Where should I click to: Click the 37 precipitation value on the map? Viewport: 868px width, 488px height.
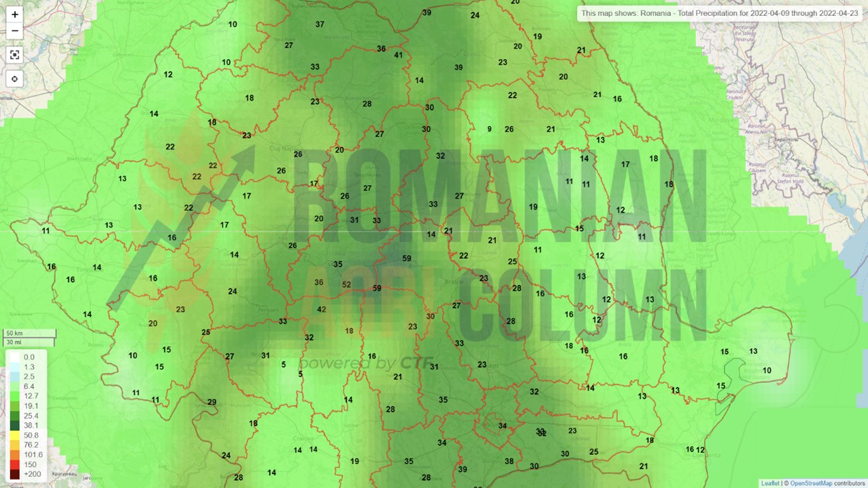(319, 25)
